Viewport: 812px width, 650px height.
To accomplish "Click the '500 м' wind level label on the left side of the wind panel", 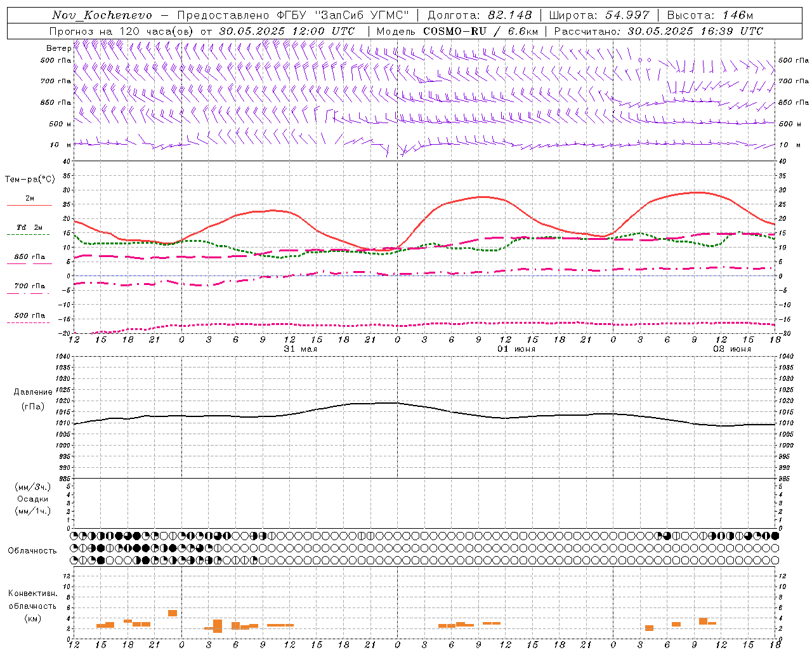I will coord(60,124).
